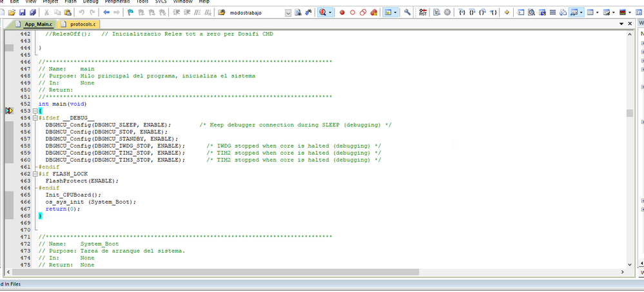Start or stop the debug session icon
The height and width of the screenshot is (292, 644).
click(x=323, y=12)
